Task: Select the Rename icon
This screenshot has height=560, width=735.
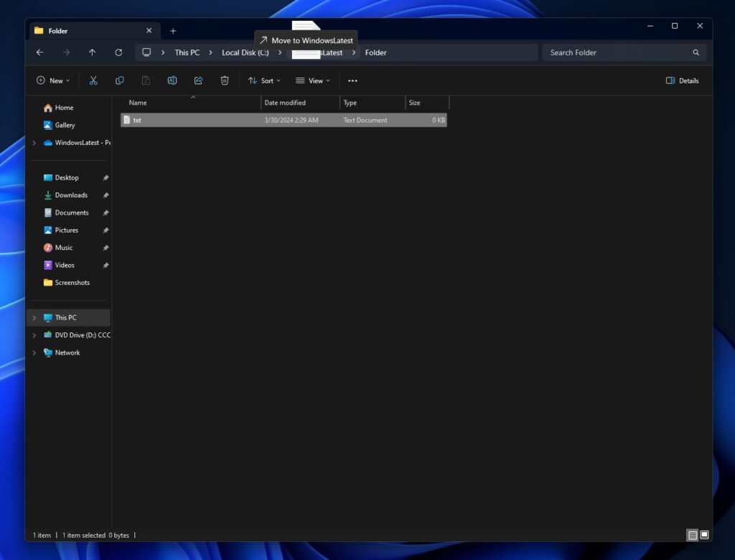Action: tap(172, 80)
